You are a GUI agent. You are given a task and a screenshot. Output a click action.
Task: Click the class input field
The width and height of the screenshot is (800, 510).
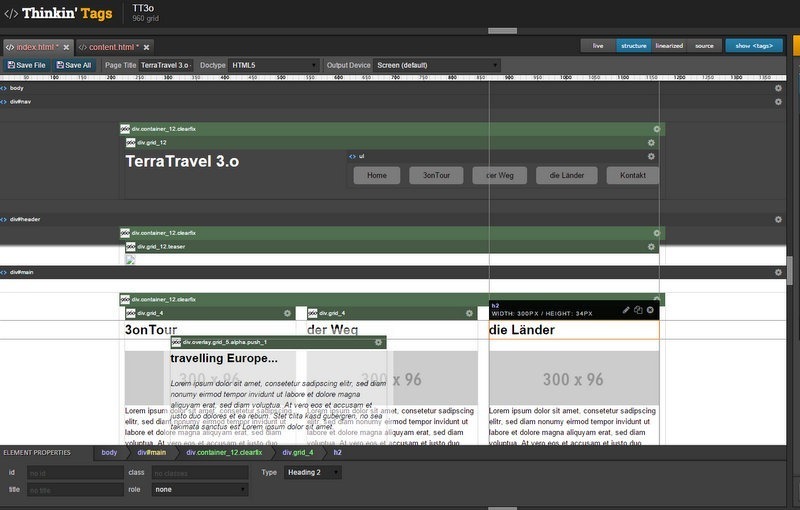coord(200,473)
